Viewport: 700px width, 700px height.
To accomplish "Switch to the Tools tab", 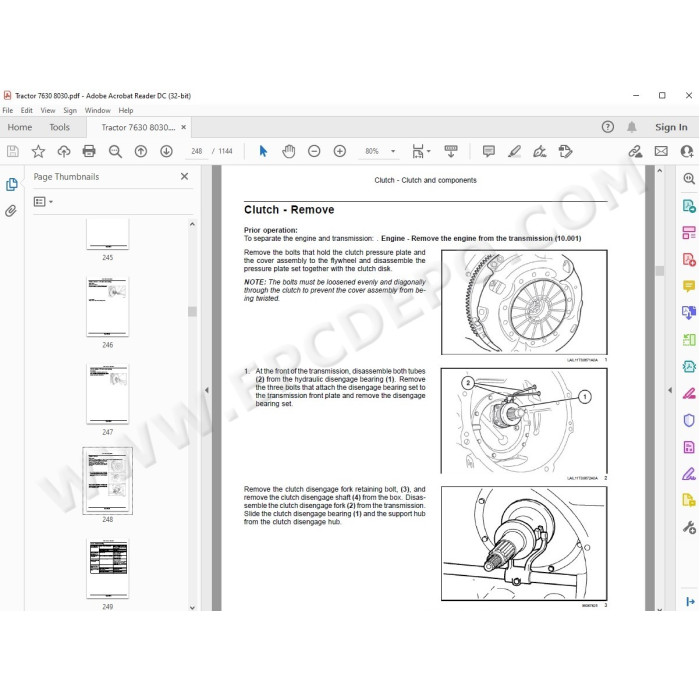I will 59,127.
